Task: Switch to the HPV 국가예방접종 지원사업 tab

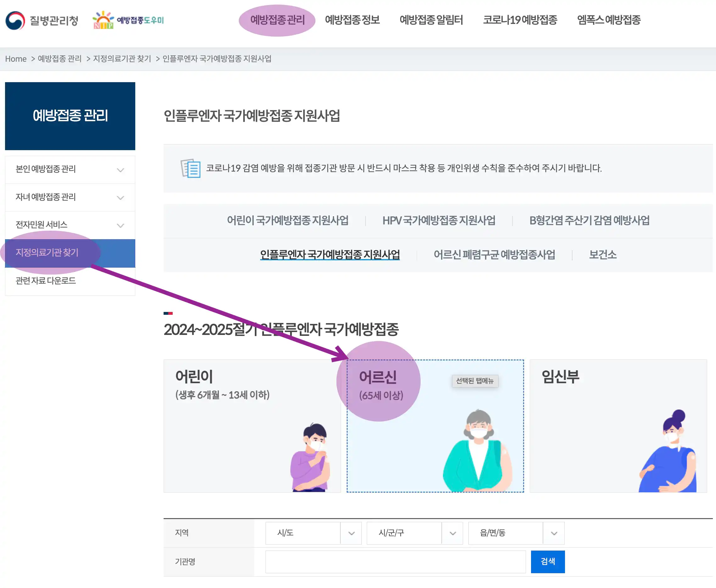Action: point(439,220)
